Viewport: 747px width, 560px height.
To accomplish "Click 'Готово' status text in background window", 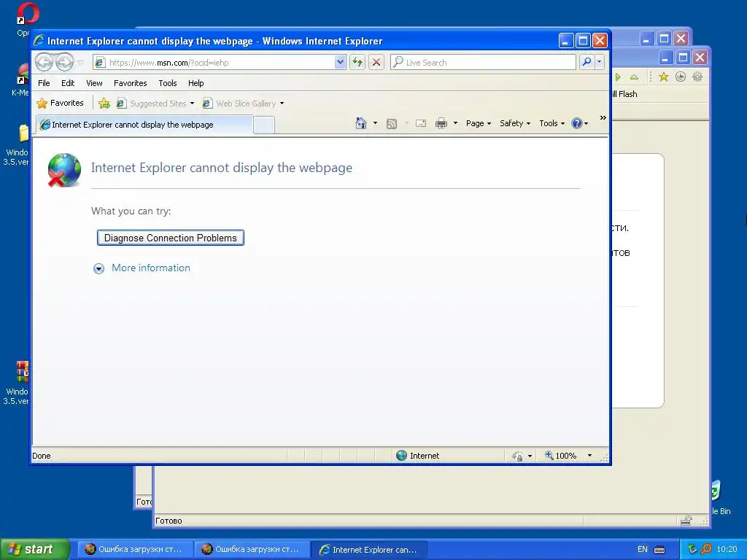I will [169, 521].
